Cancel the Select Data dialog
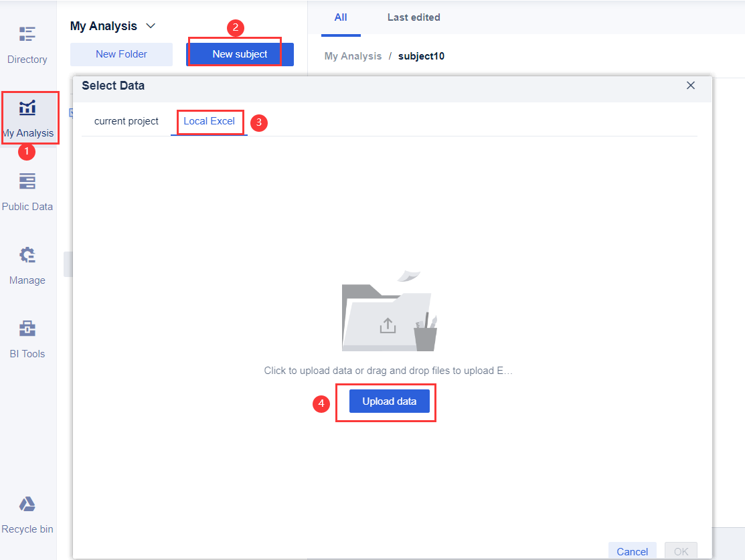 coord(632,551)
